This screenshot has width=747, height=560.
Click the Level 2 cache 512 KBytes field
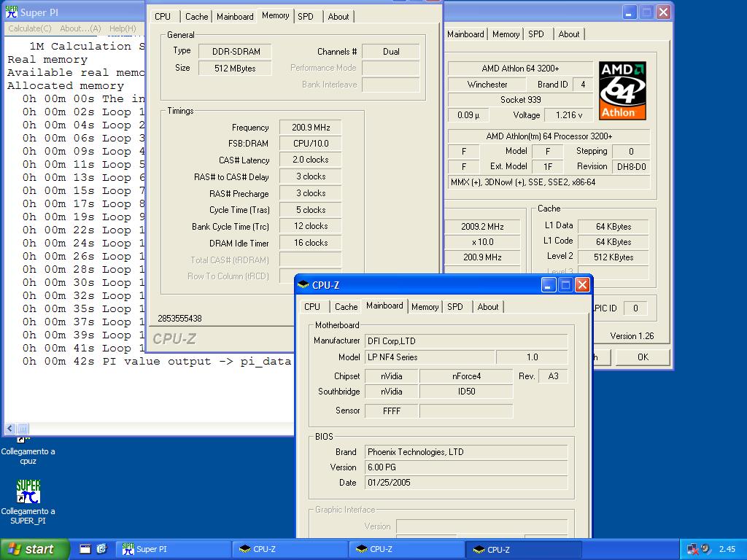coord(613,257)
